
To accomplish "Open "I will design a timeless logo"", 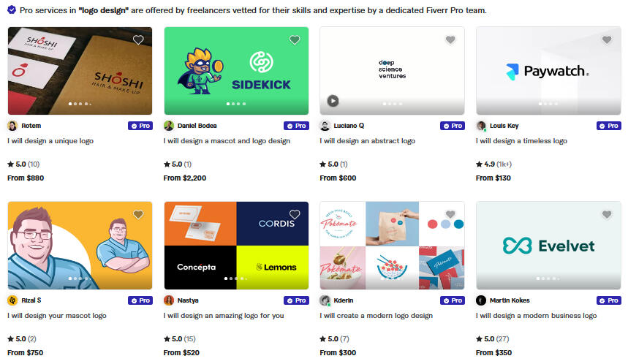I will point(521,141).
